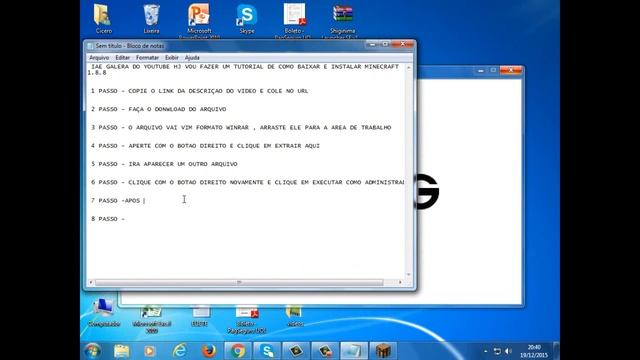Switch to Google Chrome in the taskbar
The width and height of the screenshot is (640, 360).
pyautogui.click(x=238, y=351)
